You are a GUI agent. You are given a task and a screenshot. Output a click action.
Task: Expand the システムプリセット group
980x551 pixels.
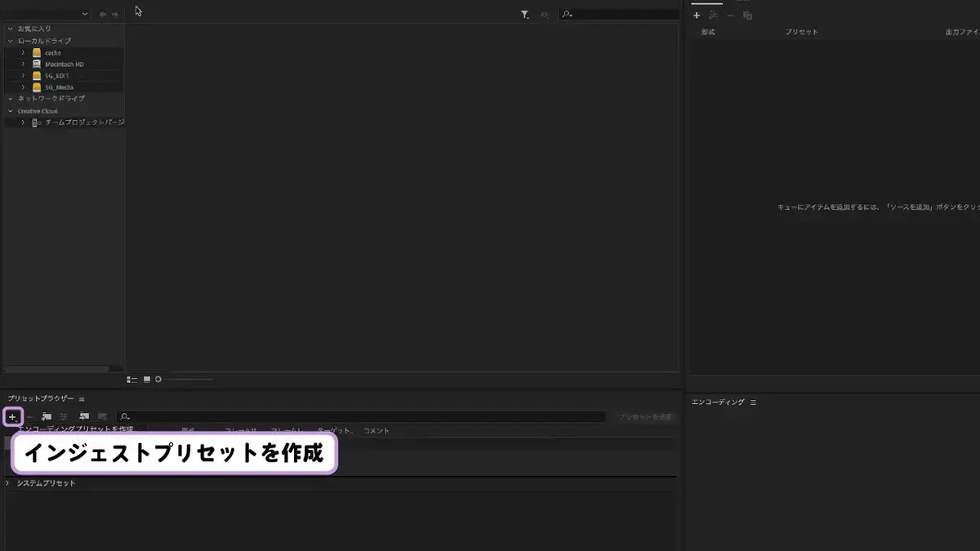[x=8, y=483]
